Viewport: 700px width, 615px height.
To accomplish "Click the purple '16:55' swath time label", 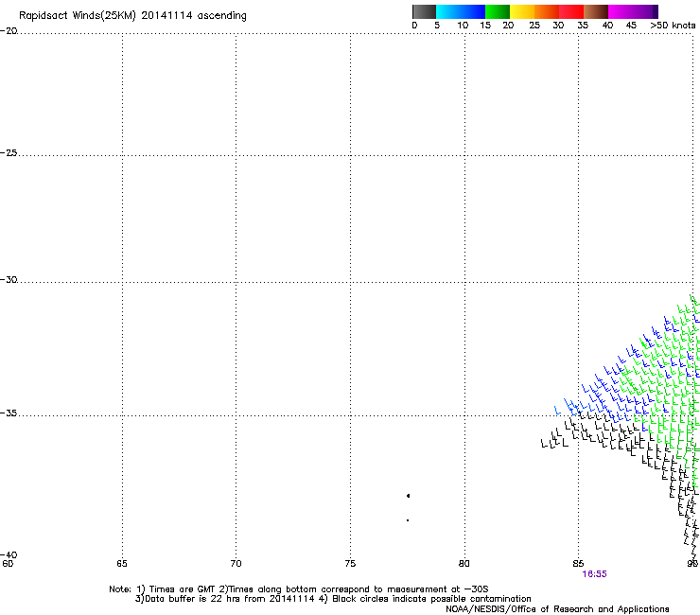I will coord(595,574).
